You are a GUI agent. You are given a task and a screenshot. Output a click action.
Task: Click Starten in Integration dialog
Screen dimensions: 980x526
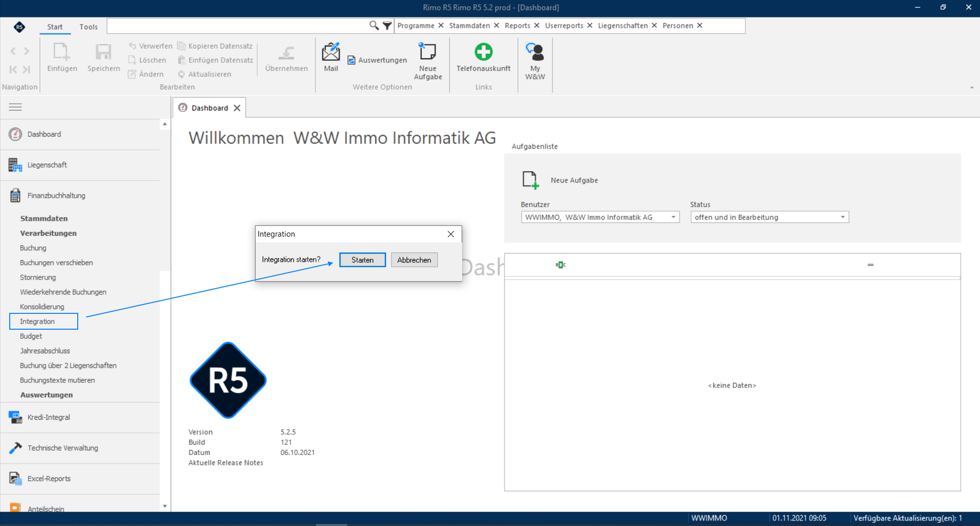(362, 260)
